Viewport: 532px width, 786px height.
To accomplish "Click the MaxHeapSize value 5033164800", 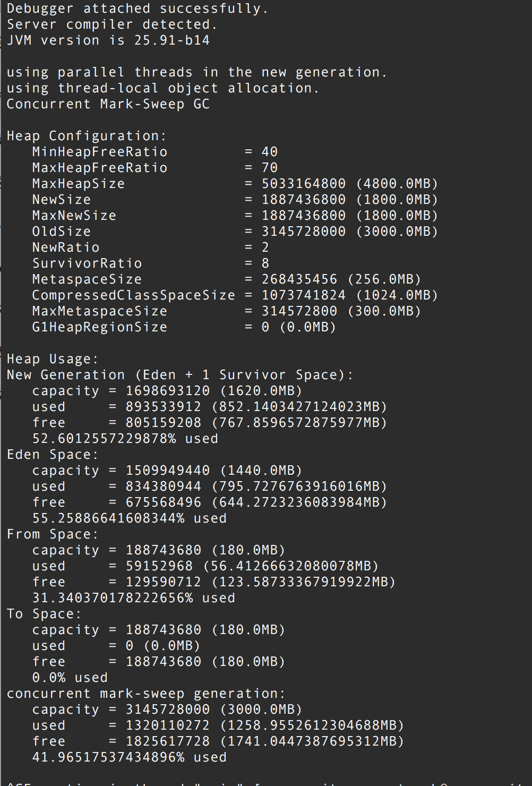I will (303, 184).
